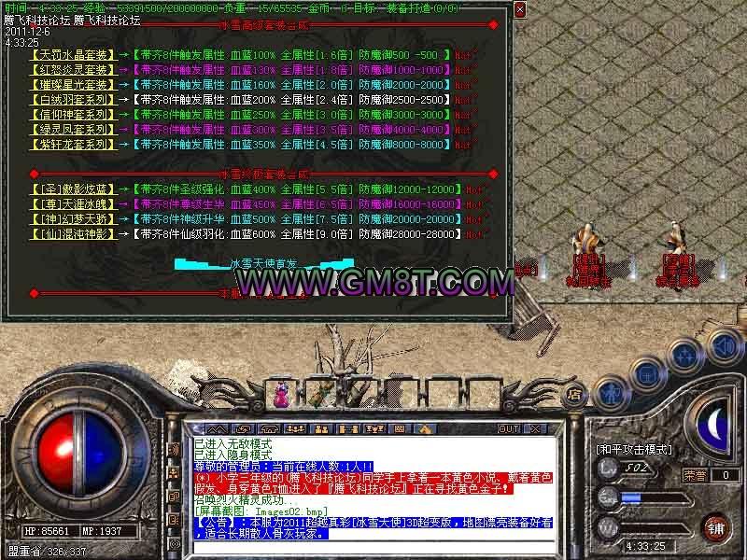Toggle the fourth chat filter icon on chat's left
The width and height of the screenshot is (747, 560).
coord(175,520)
